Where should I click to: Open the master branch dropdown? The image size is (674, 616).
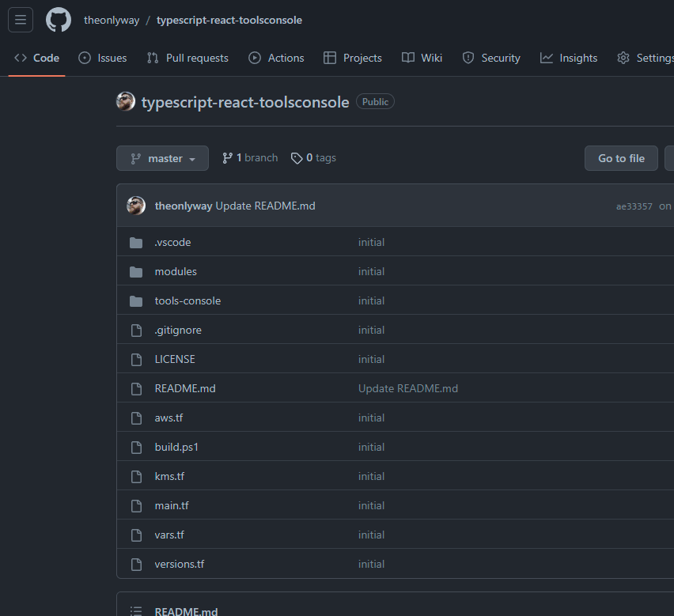tap(162, 158)
